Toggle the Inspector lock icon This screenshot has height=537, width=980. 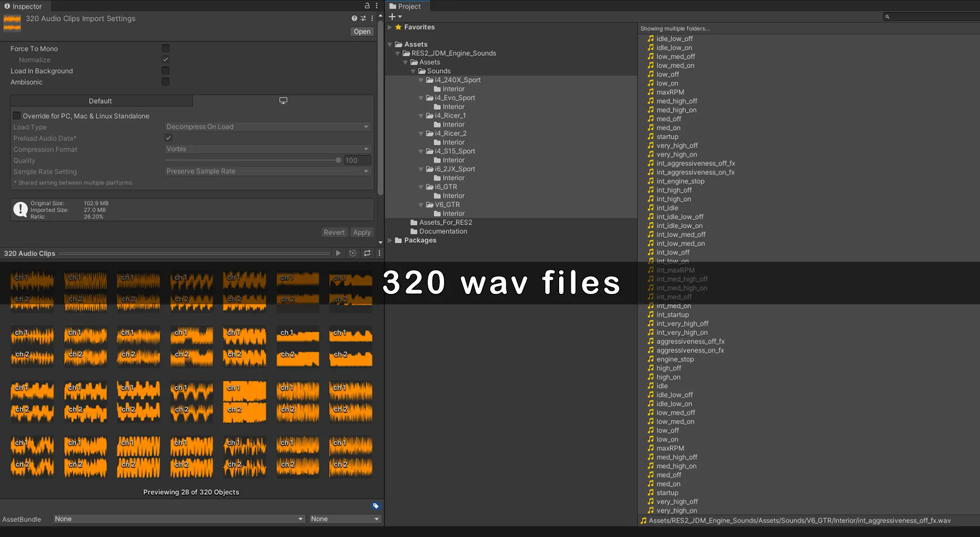367,6
